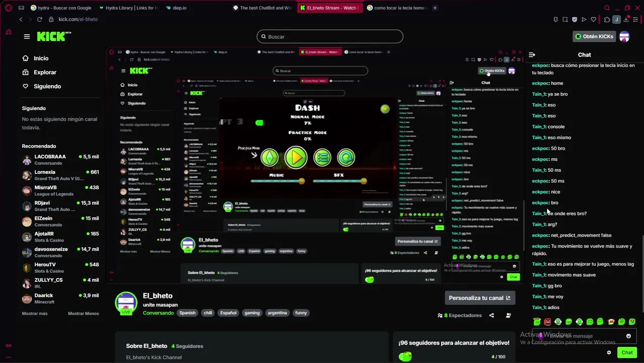The height and width of the screenshot is (363, 644).
Task: Select the funny tag
Action: pyautogui.click(x=301, y=313)
